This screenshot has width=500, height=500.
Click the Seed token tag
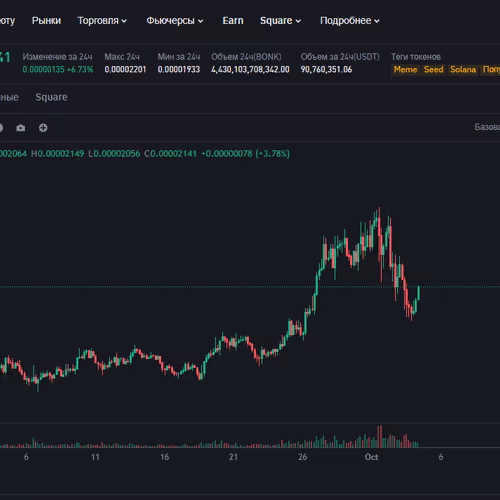(433, 69)
